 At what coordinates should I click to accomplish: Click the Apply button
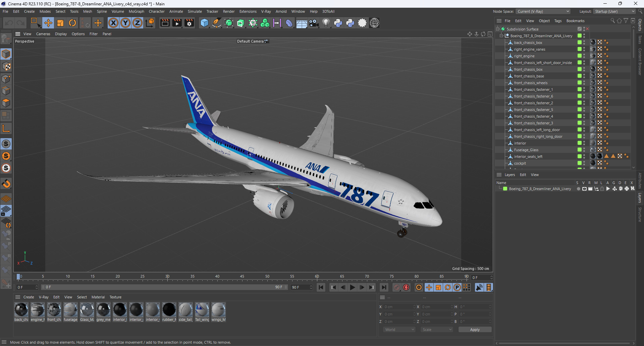475,330
